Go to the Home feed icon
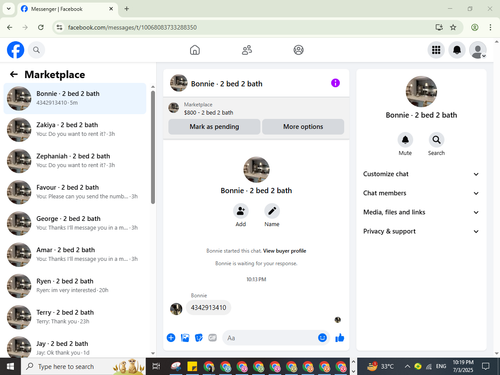This screenshot has height=375, width=500. click(x=195, y=50)
